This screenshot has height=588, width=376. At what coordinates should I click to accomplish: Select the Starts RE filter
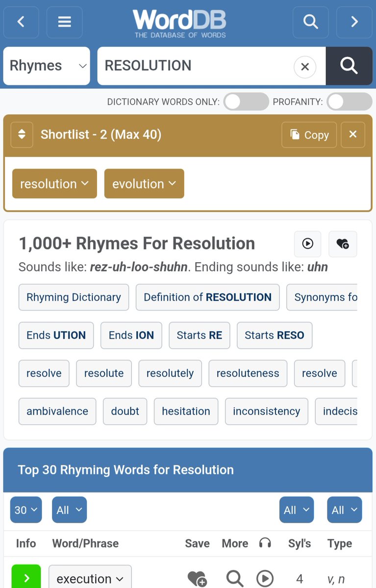(200, 335)
